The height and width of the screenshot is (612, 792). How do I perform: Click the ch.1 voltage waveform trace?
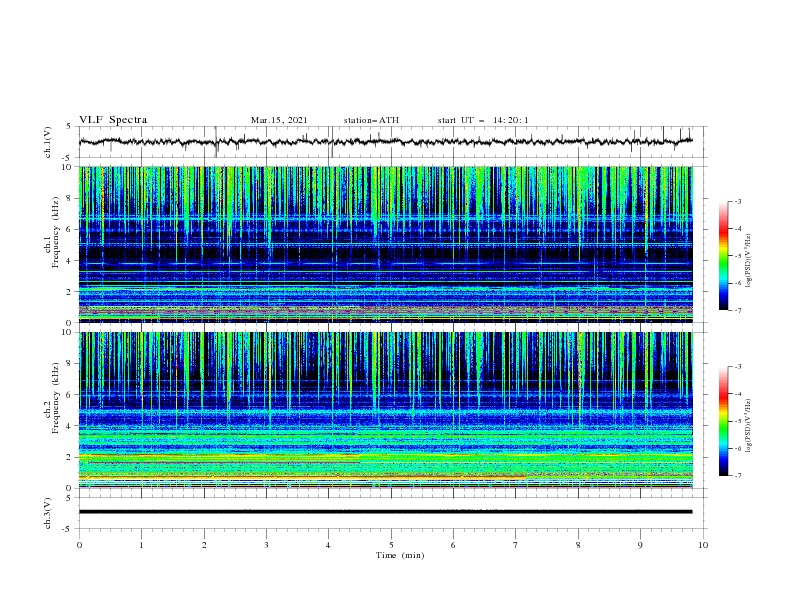tap(385, 142)
